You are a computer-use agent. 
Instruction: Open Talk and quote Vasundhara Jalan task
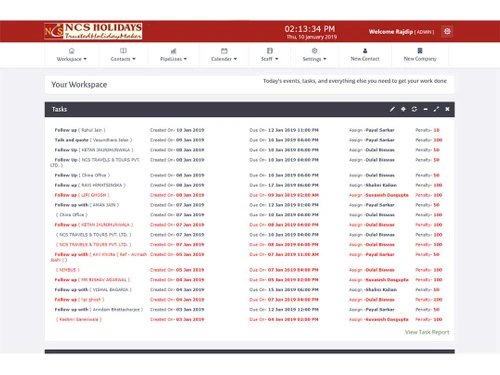[93, 140]
